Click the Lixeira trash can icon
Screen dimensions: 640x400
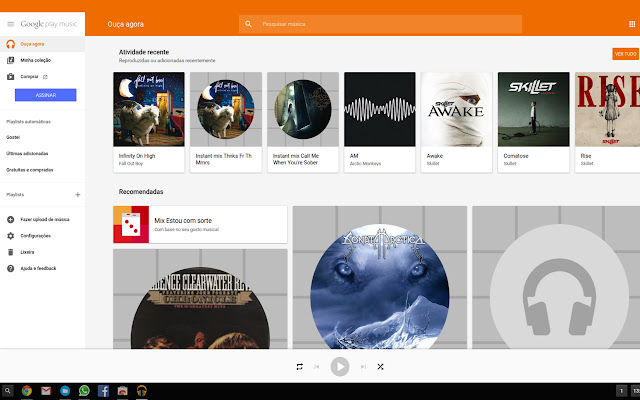[x=11, y=252]
